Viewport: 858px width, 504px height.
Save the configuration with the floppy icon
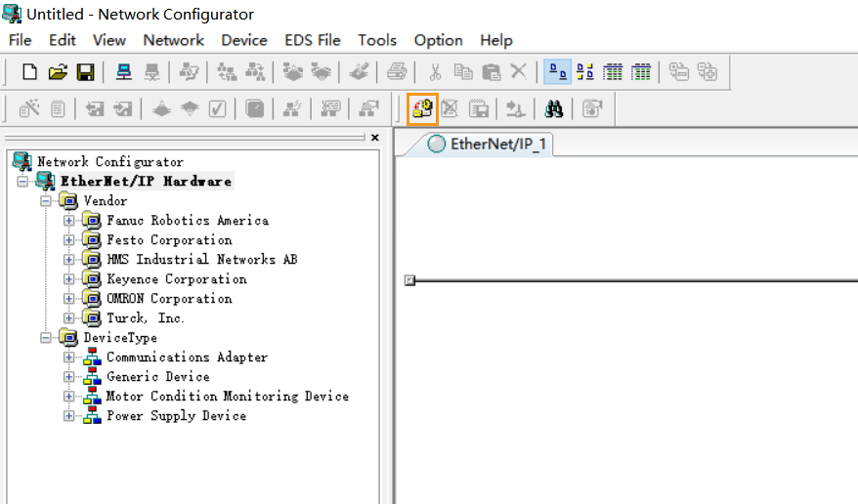click(x=85, y=71)
